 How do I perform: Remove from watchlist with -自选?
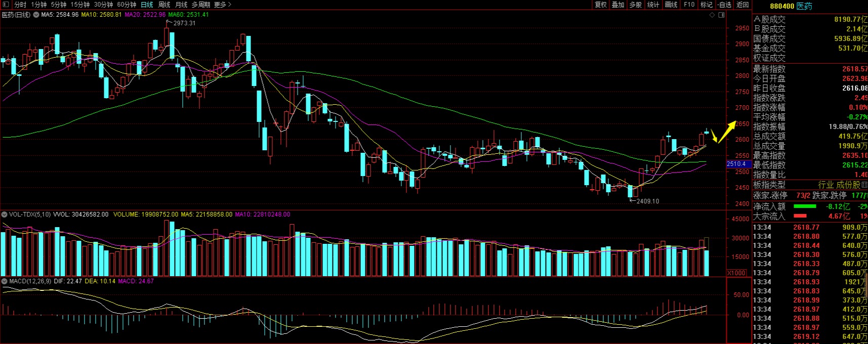tap(725, 5)
